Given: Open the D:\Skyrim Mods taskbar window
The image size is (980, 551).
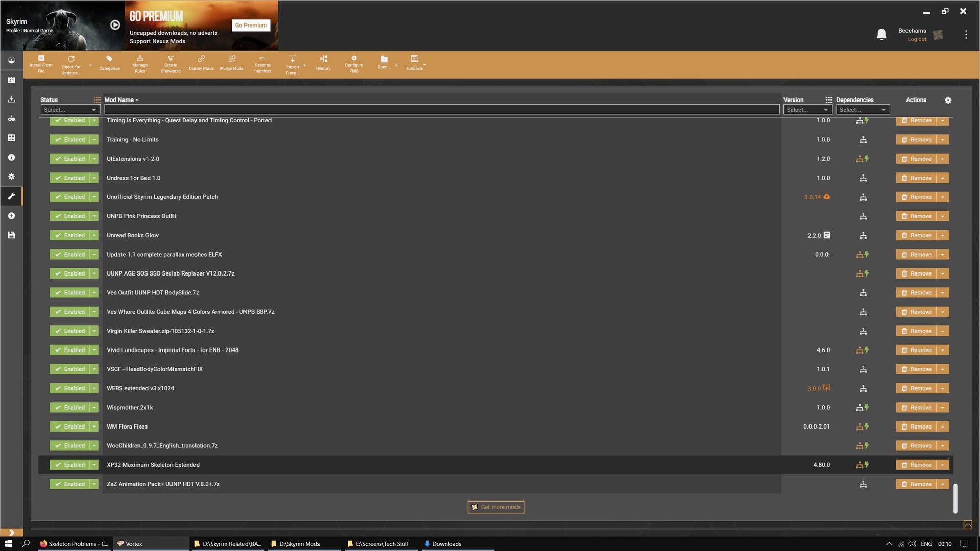Looking at the screenshot, I should pos(304,544).
